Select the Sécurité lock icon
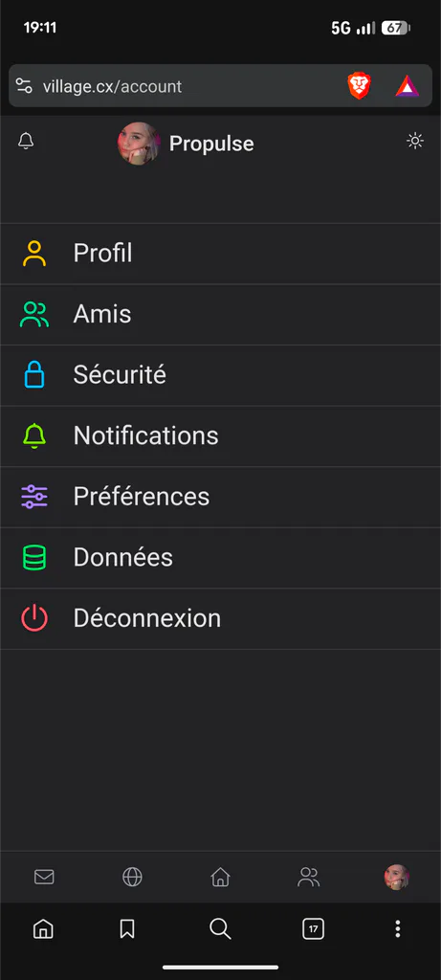441x980 pixels. tap(34, 375)
